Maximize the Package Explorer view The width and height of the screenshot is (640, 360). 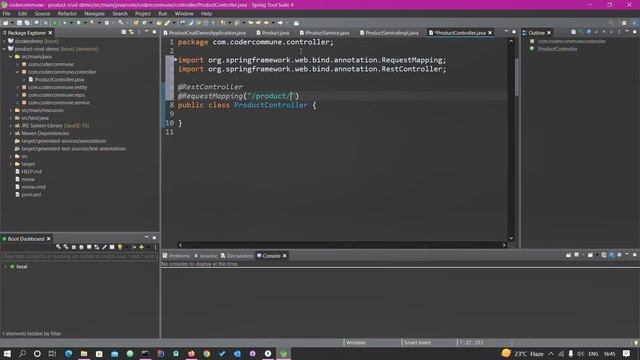pos(154,32)
